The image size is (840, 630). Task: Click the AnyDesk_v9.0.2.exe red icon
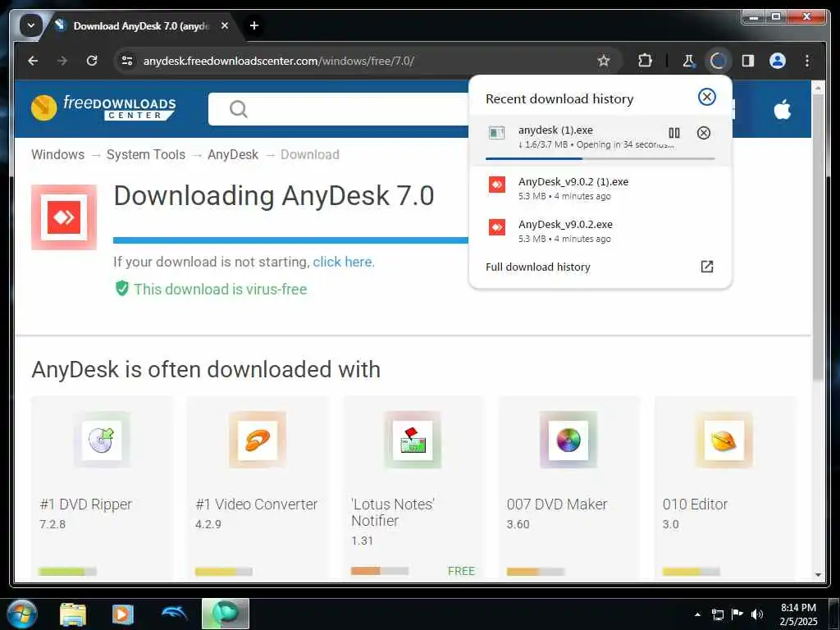click(496, 227)
